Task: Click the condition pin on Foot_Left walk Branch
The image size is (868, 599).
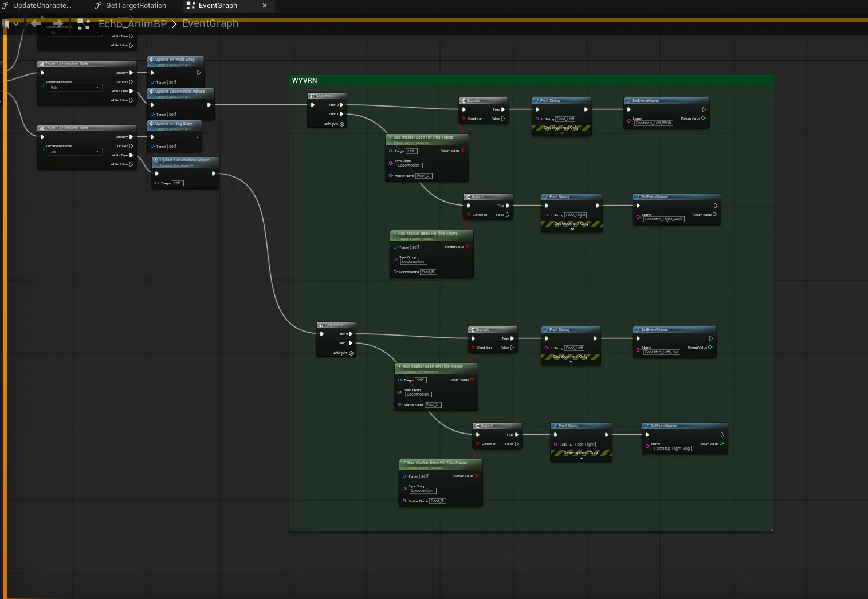Action: (x=464, y=119)
